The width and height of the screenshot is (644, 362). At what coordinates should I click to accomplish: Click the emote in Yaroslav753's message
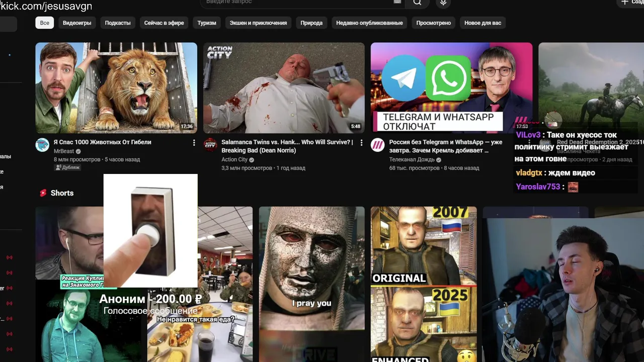(573, 187)
